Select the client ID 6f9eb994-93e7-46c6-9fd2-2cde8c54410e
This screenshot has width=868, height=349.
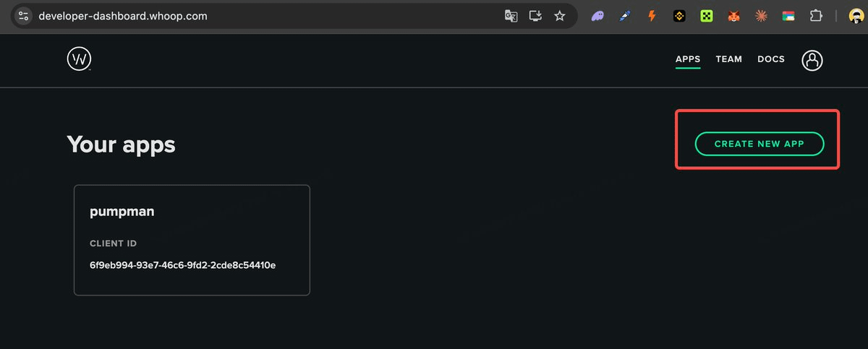182,265
